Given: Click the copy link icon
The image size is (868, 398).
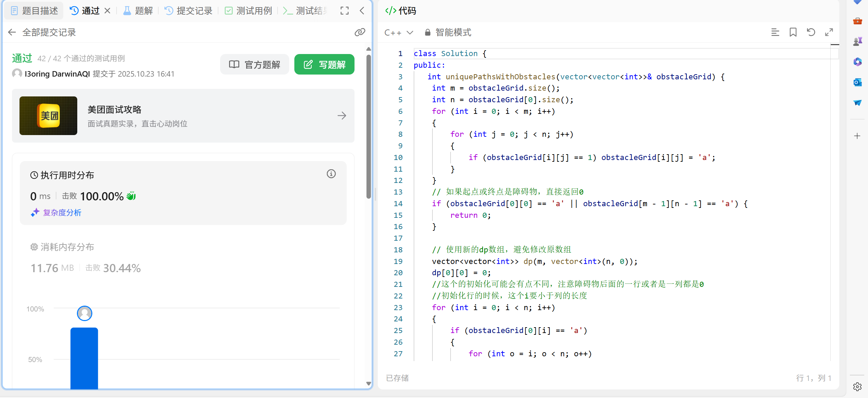Looking at the screenshot, I should (360, 32).
